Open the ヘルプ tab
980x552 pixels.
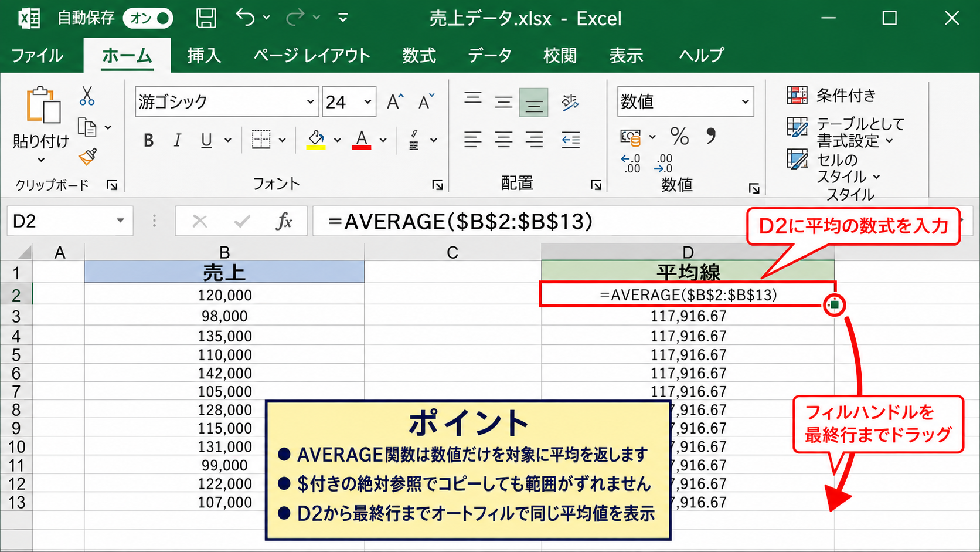(x=701, y=56)
